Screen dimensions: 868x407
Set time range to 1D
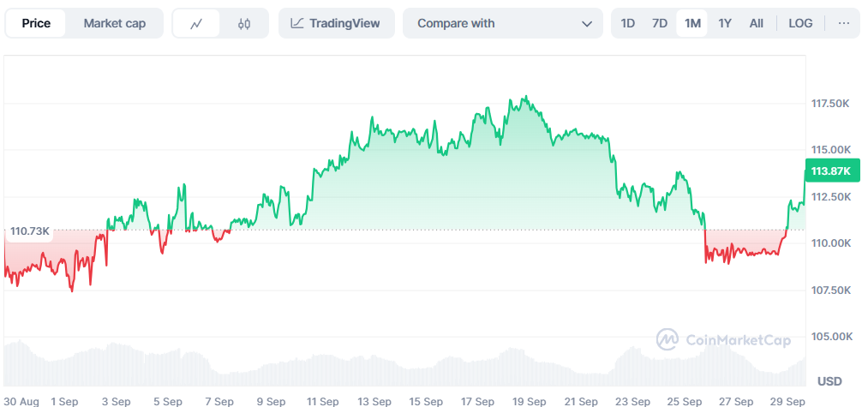[x=628, y=24]
